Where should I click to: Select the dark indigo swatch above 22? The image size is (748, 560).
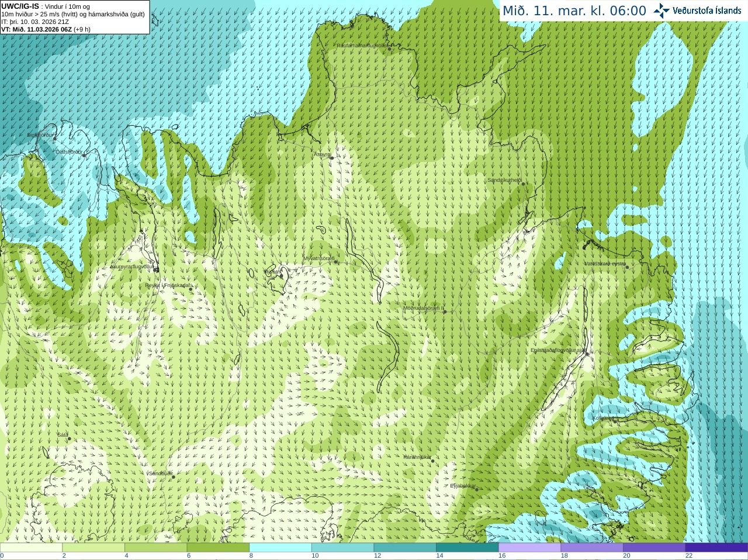coord(716,548)
